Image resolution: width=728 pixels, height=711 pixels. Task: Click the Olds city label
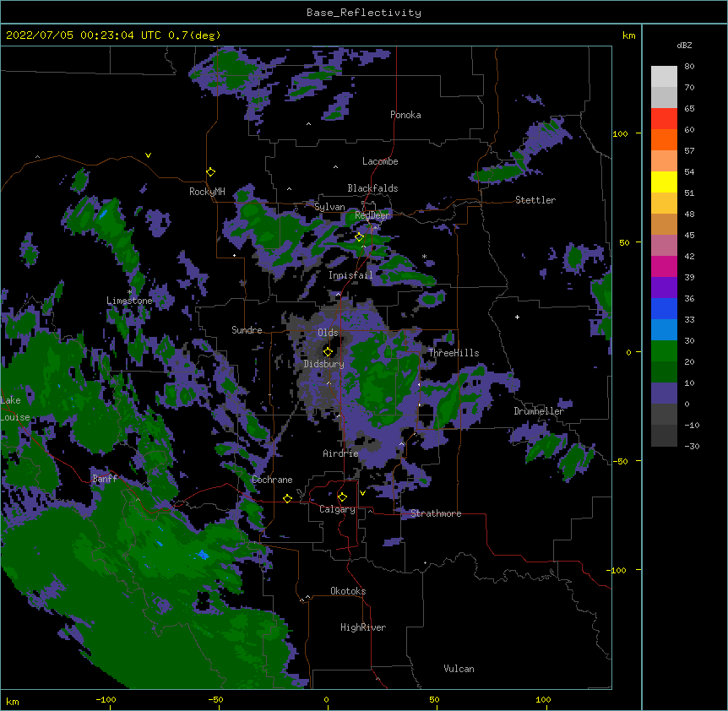[x=328, y=333]
